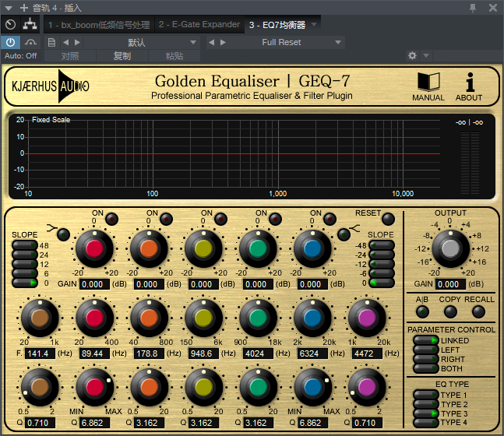Select the 3 - EQ7均衡器 tab
Screen dimensions: 504x436
tap(277, 25)
